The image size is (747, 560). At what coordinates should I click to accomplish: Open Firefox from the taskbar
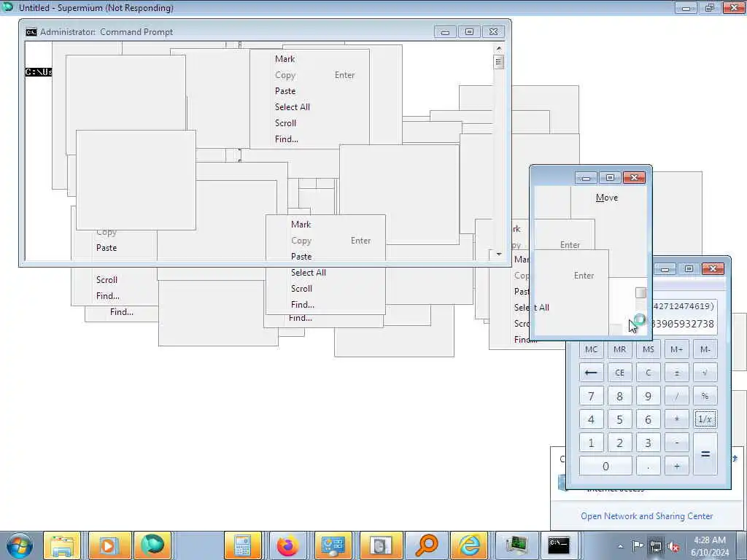click(287, 545)
